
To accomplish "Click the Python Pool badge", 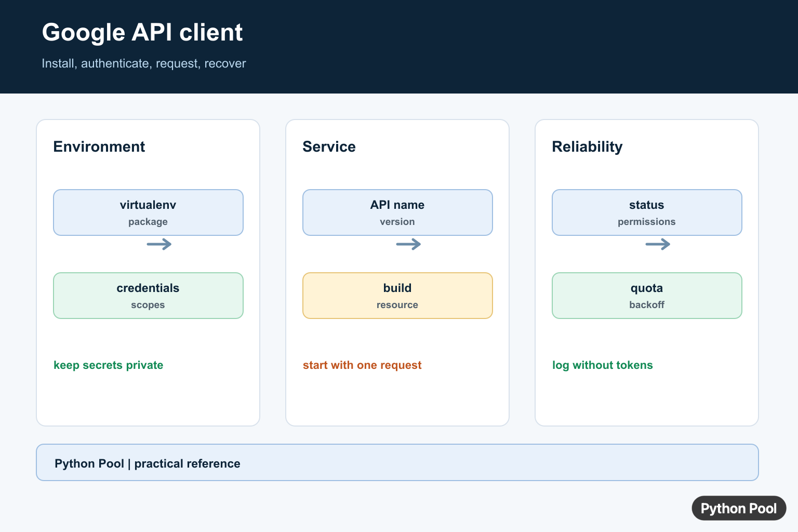I will pos(739,508).
